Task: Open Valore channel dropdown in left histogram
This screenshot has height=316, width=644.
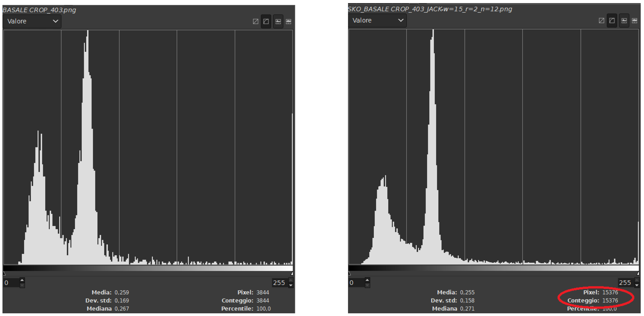Action: click(x=32, y=21)
